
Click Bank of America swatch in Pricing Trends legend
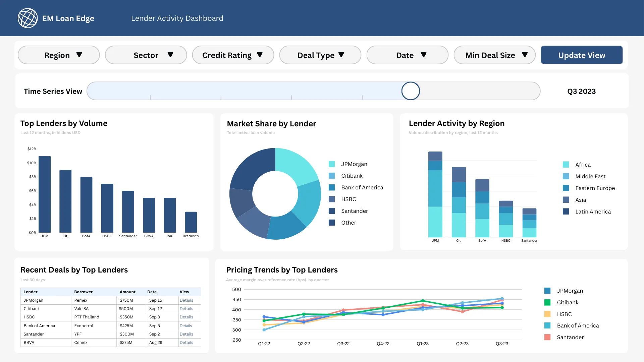pos(547,325)
